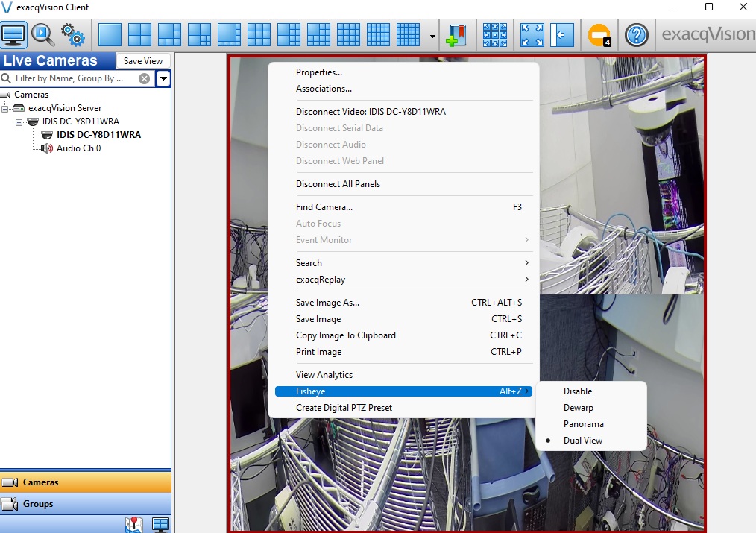Select Find Camera... menu item
The image size is (756, 533).
(x=404, y=207)
